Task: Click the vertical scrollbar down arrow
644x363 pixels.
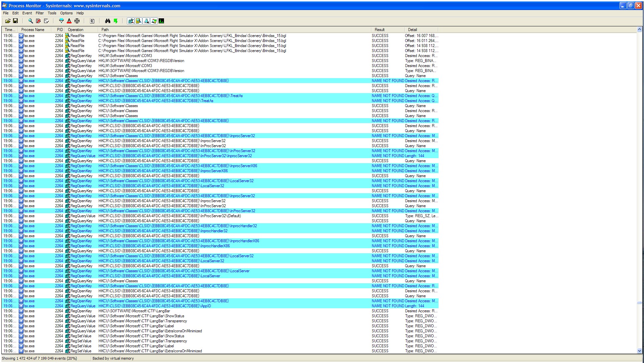Action: [640, 351]
